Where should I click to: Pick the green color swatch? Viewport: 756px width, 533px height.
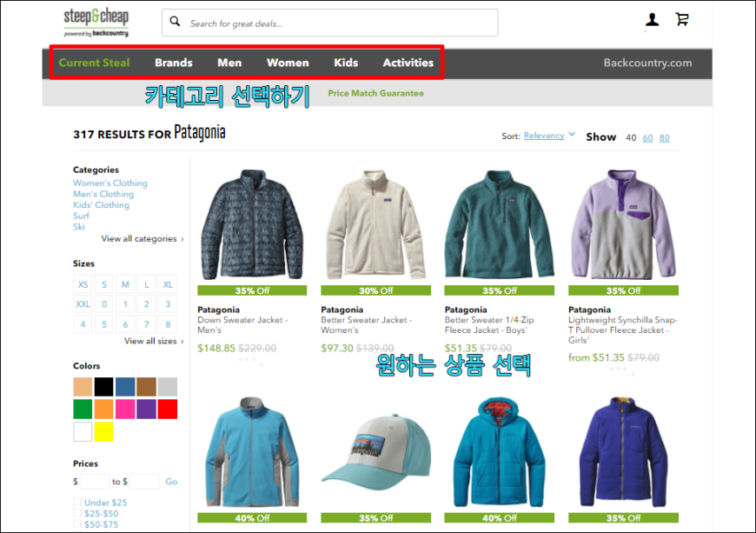pyautogui.click(x=83, y=409)
